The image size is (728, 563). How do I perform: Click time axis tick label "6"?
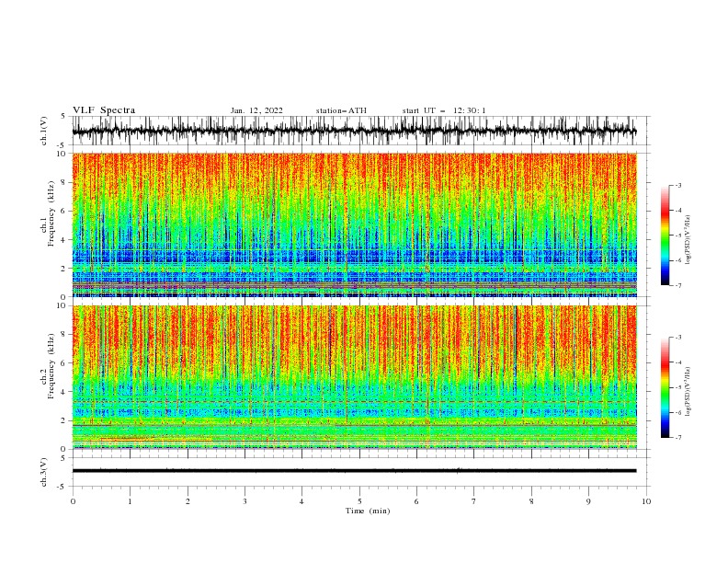coord(416,501)
